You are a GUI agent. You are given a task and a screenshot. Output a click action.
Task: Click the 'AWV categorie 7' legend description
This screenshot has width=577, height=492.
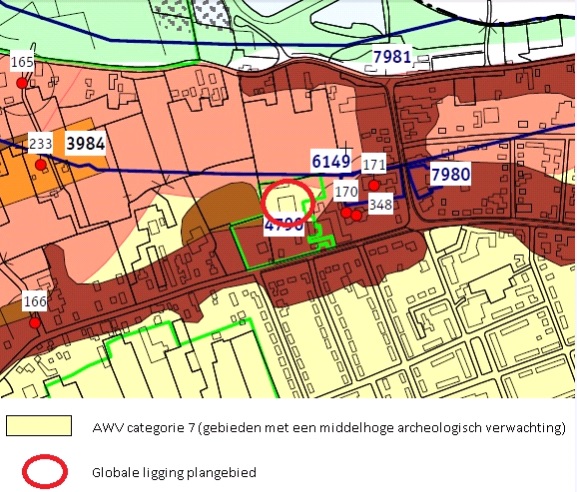point(329,428)
